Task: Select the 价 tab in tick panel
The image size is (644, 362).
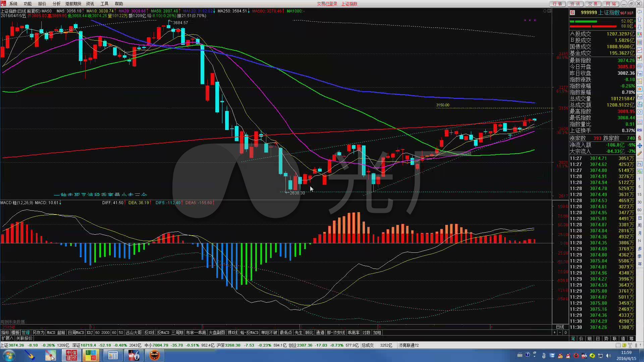Action: click(581, 339)
